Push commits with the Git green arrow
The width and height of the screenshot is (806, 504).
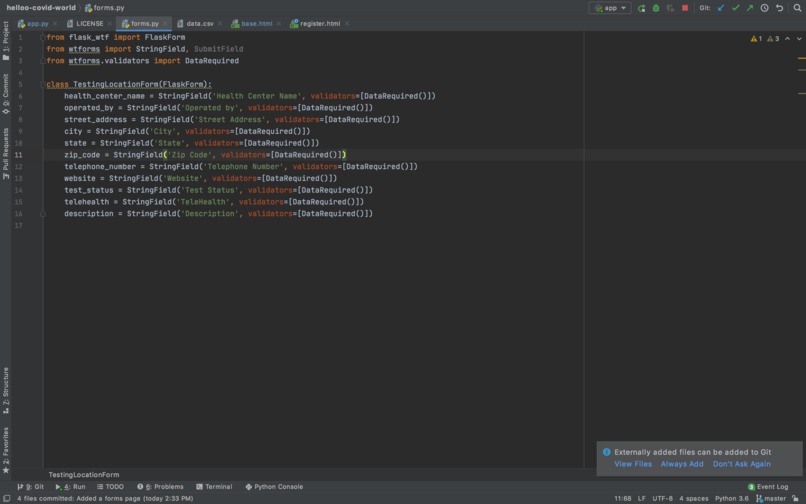(750, 8)
